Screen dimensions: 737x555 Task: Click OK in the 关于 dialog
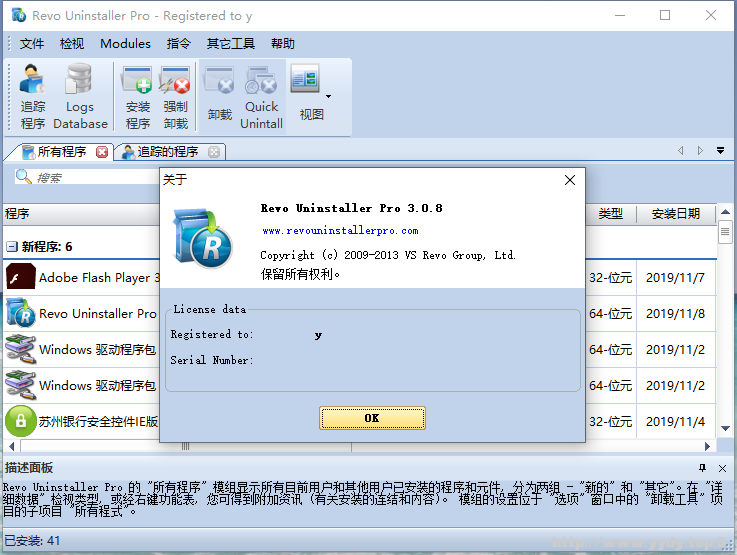[372, 418]
